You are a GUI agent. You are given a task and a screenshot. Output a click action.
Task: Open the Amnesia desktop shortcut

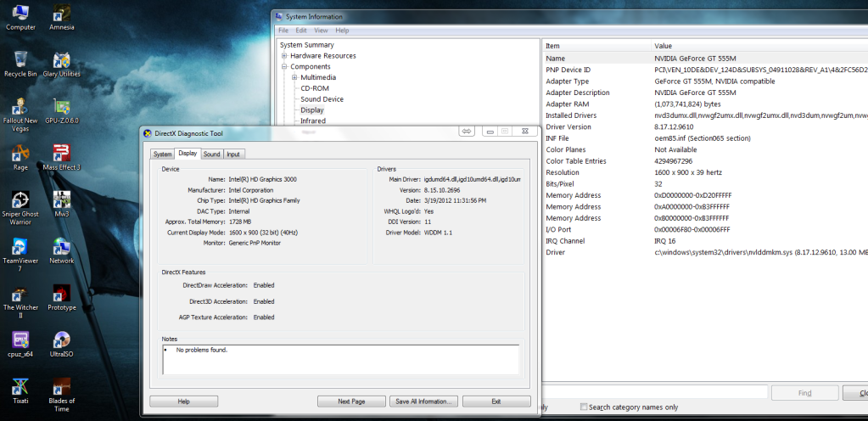(61, 17)
